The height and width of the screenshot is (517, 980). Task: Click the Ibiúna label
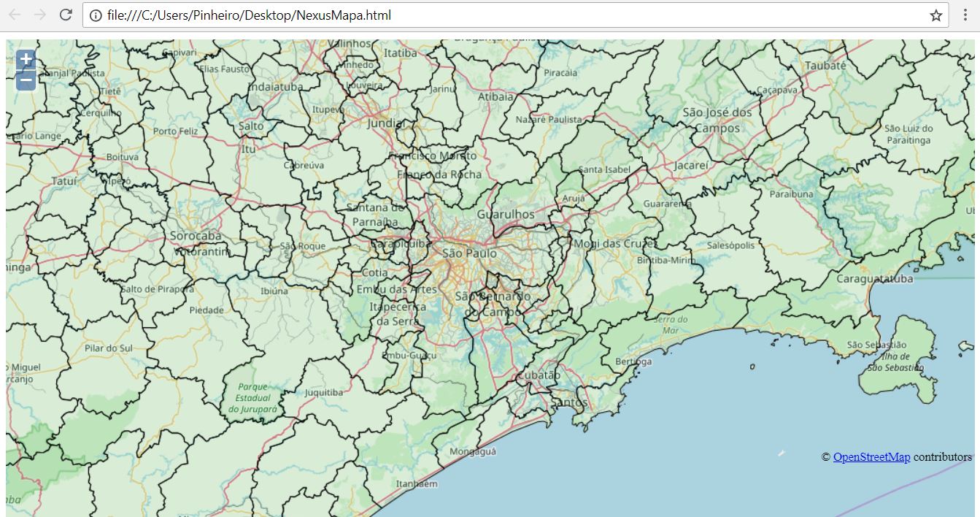274,291
